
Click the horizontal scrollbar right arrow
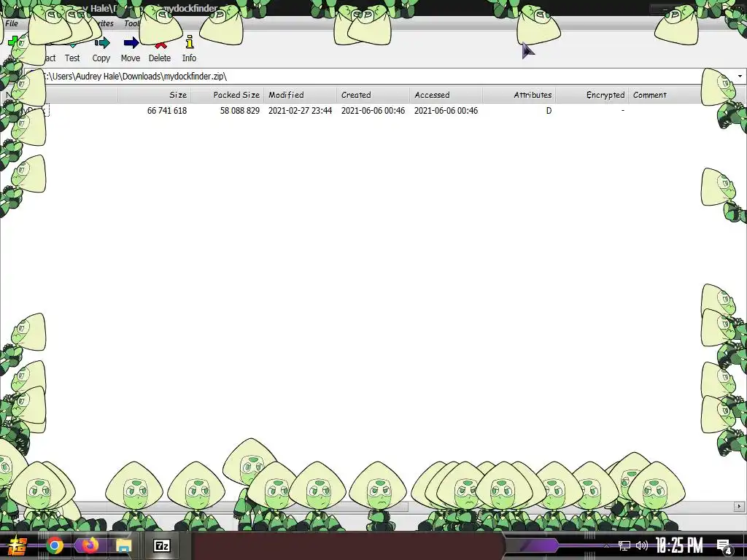pos(740,506)
